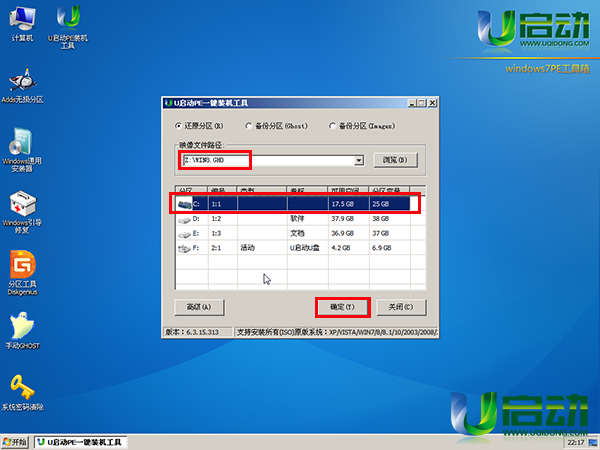Open Windows通用安装器 desktop icon
This screenshot has height=450, width=600.
22,150
